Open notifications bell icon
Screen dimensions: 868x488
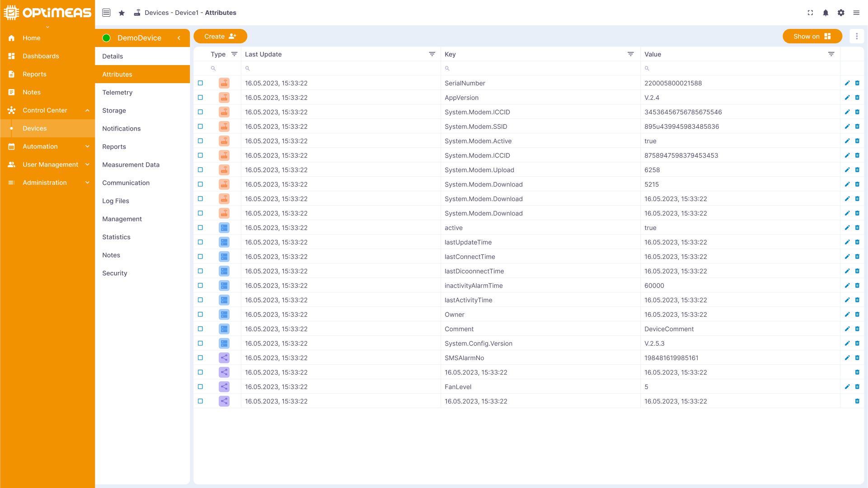pyautogui.click(x=826, y=13)
